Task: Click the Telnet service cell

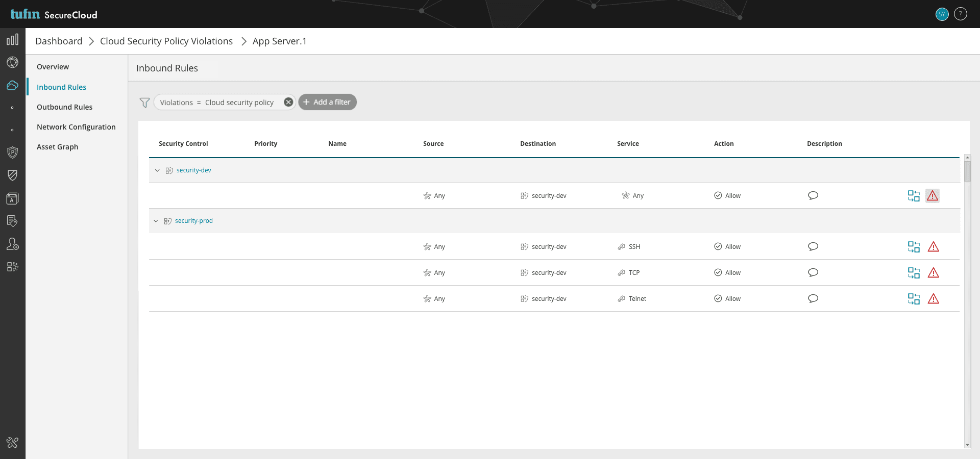Action: 632,299
